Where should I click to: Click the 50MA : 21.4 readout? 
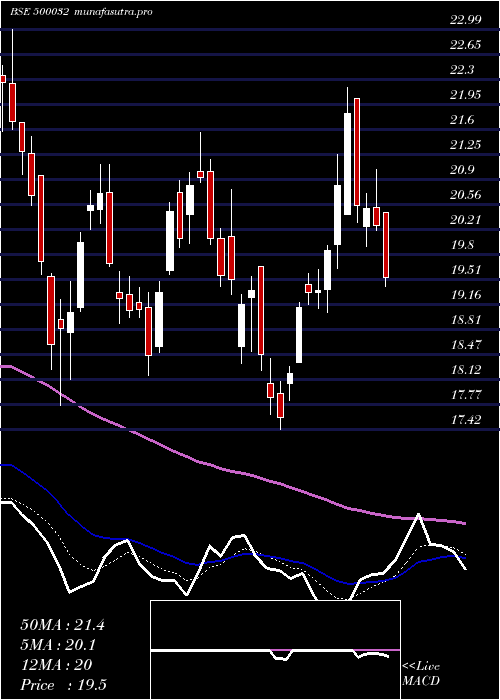62,625
